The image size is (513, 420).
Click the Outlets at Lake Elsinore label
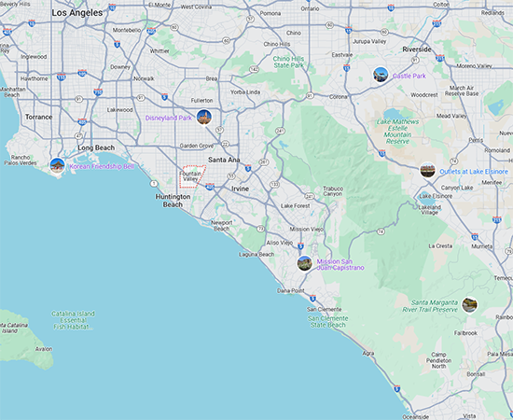474,172
